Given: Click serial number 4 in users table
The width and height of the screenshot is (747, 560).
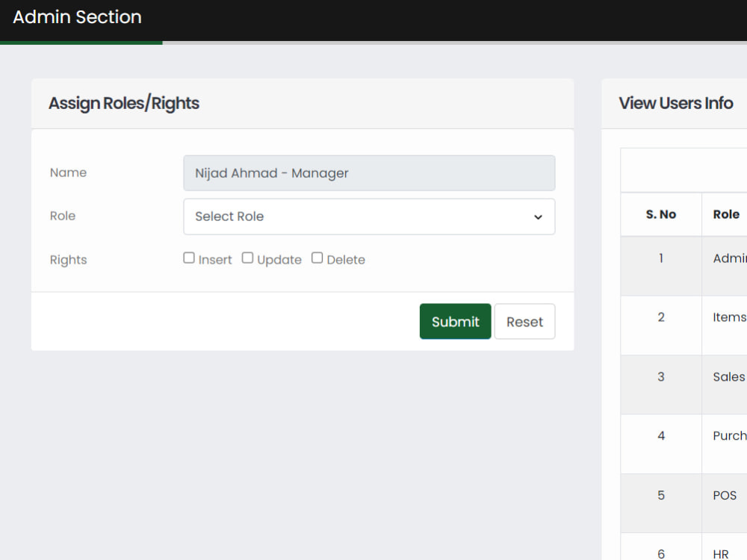Looking at the screenshot, I should [661, 436].
